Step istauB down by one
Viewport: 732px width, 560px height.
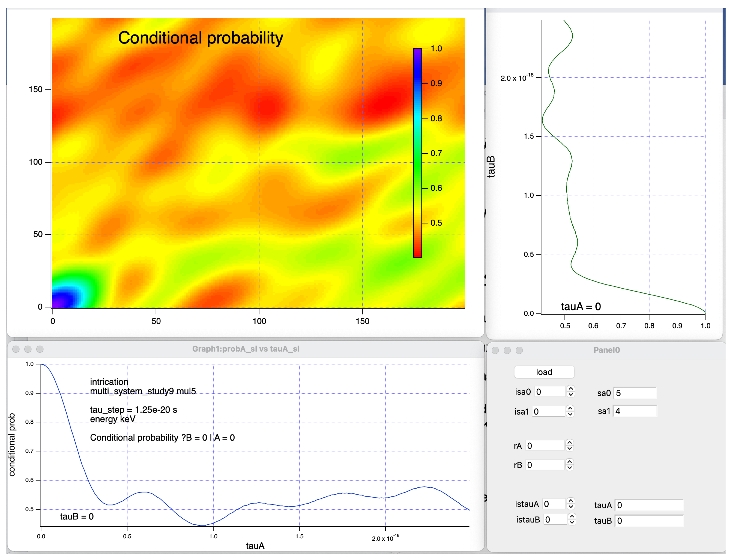[572, 522]
